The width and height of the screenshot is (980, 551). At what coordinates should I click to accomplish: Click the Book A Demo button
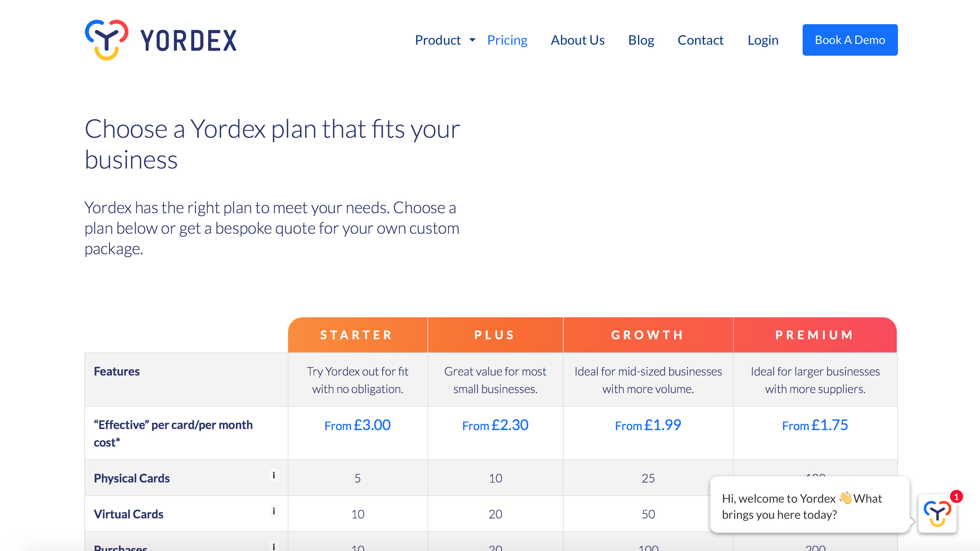coord(850,40)
